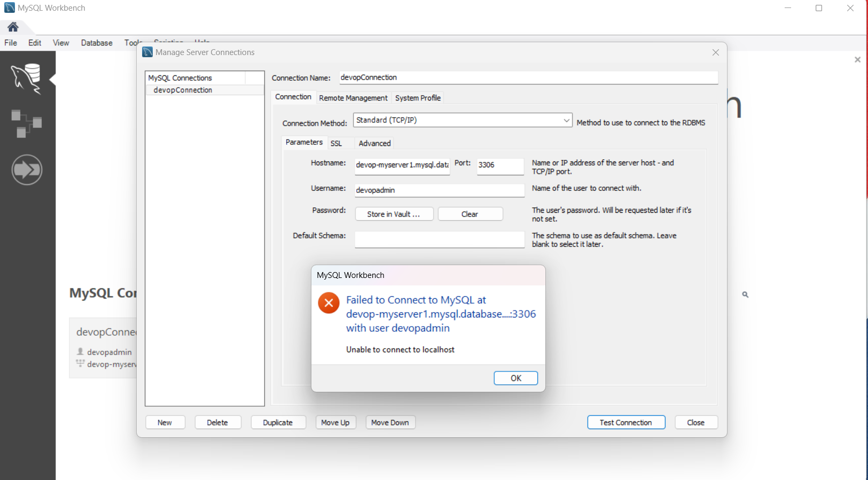This screenshot has height=480, width=868.
Task: Click the Clear password button
Action: (470, 214)
